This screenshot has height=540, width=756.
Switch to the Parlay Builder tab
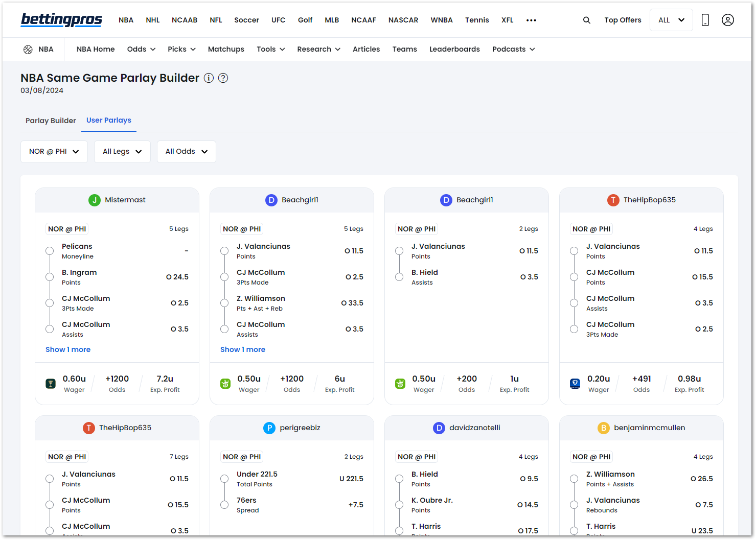click(x=51, y=121)
